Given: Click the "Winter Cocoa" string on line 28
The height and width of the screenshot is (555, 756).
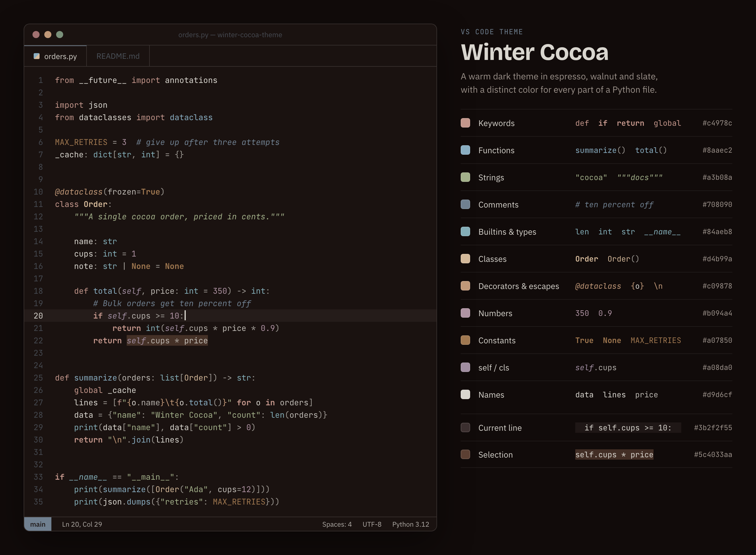Looking at the screenshot, I should click(x=184, y=415).
